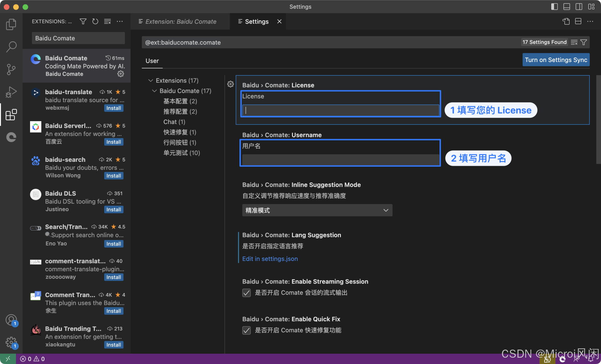Click the filter extensions funnel icon
Screen dimensions: 601x364
click(83, 21)
